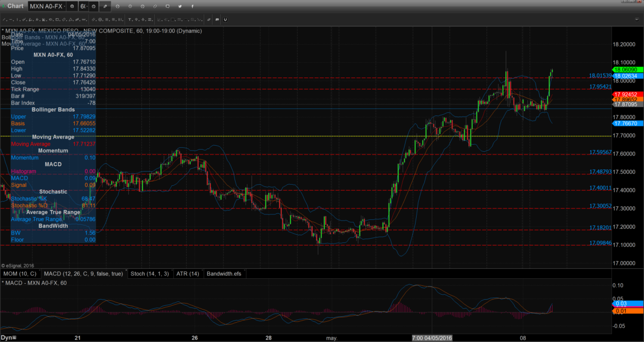Click the pencil edit button in title bar
644x342 pixels.
coord(105,7)
